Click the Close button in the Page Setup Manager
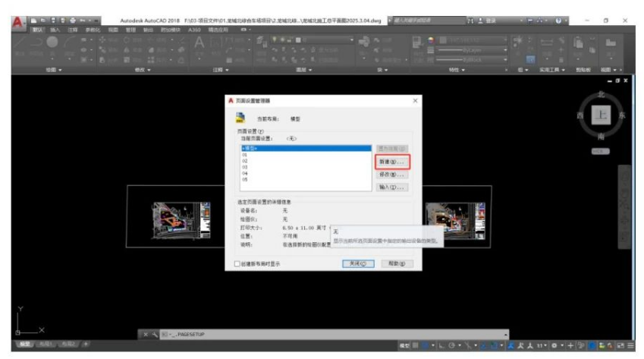The image size is (644, 359). pos(358,263)
